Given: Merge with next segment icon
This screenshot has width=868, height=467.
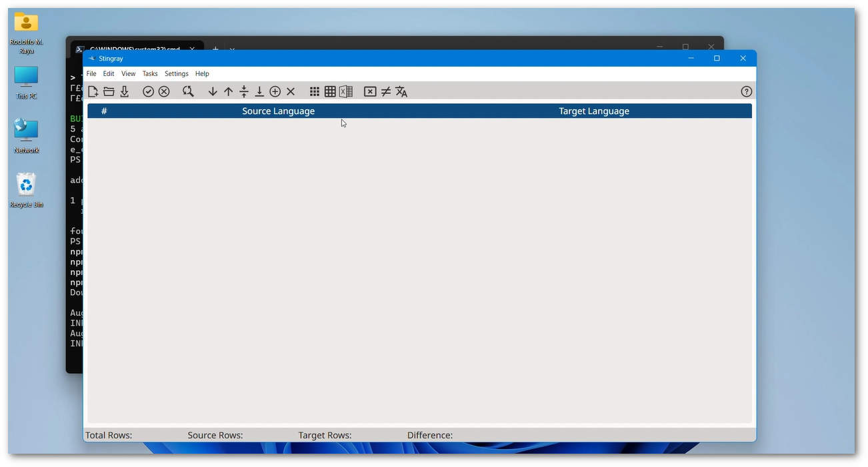Looking at the screenshot, I should pyautogui.click(x=259, y=92).
